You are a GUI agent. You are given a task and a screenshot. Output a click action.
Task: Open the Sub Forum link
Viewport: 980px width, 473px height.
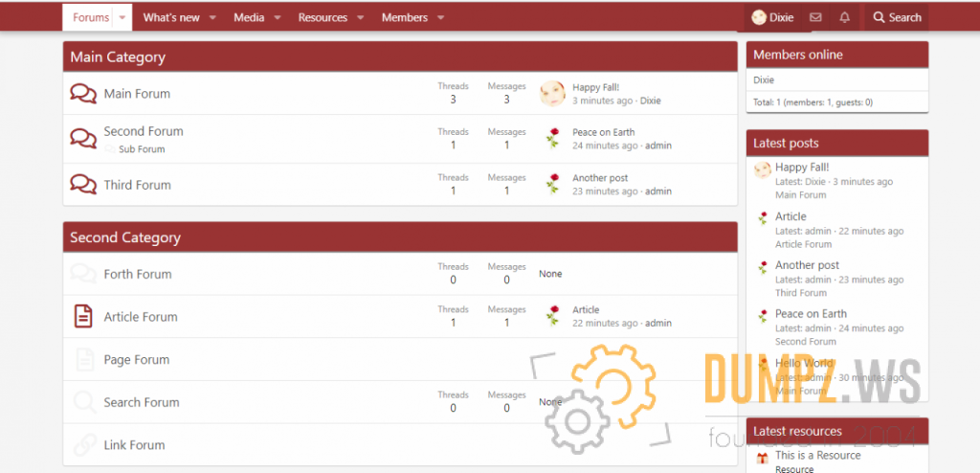(142, 149)
